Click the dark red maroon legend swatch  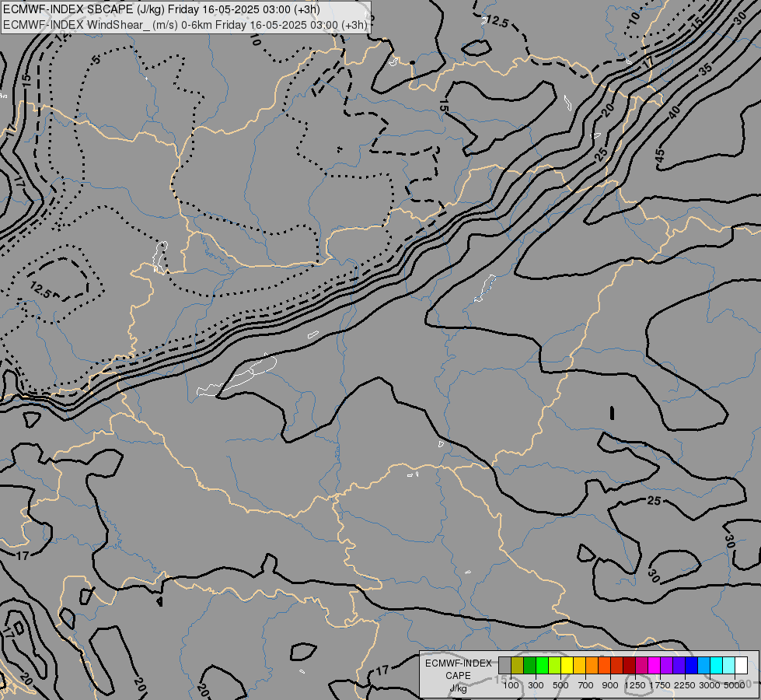click(630, 665)
